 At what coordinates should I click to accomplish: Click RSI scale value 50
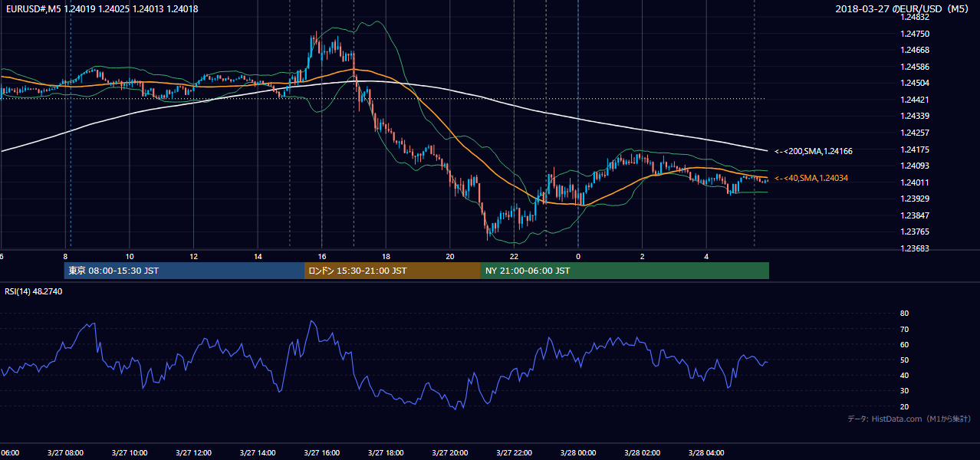click(x=904, y=360)
